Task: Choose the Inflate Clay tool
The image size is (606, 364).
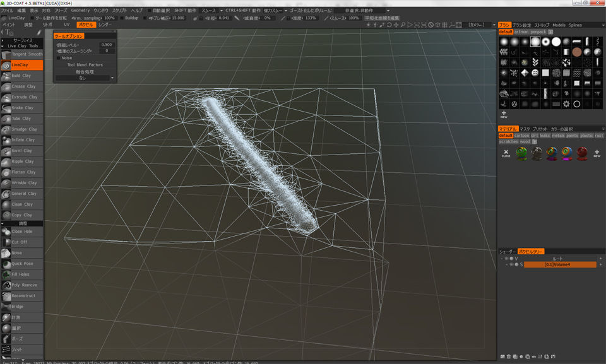Action: (x=22, y=140)
